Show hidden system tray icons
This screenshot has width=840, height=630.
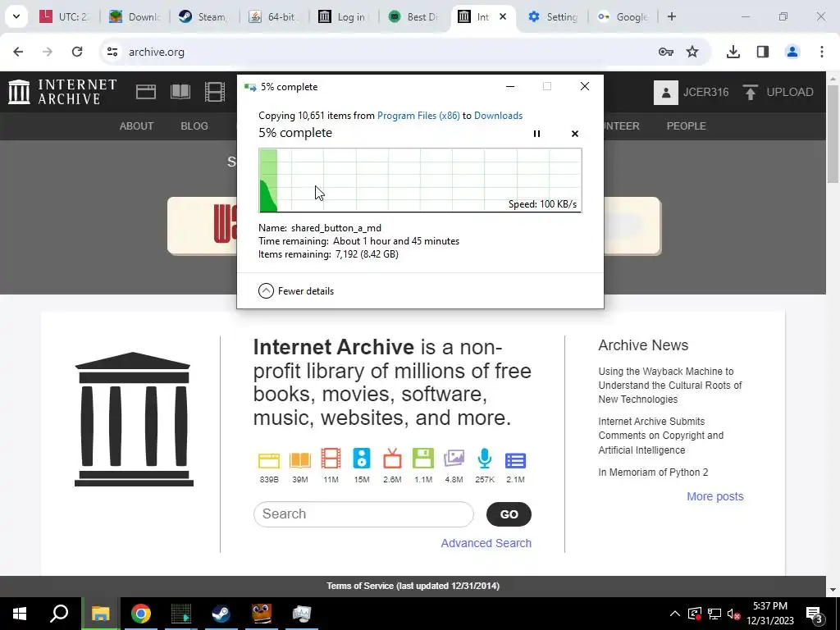(675, 614)
